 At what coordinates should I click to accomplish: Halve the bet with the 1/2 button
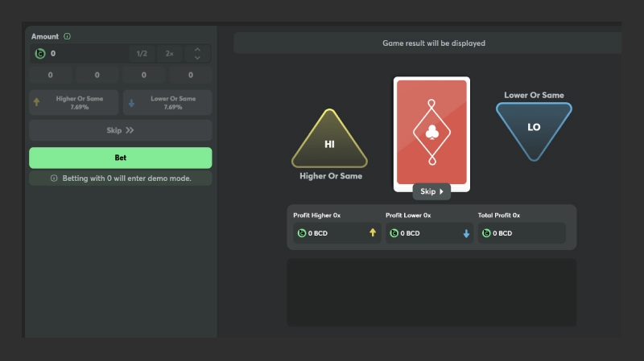142,54
